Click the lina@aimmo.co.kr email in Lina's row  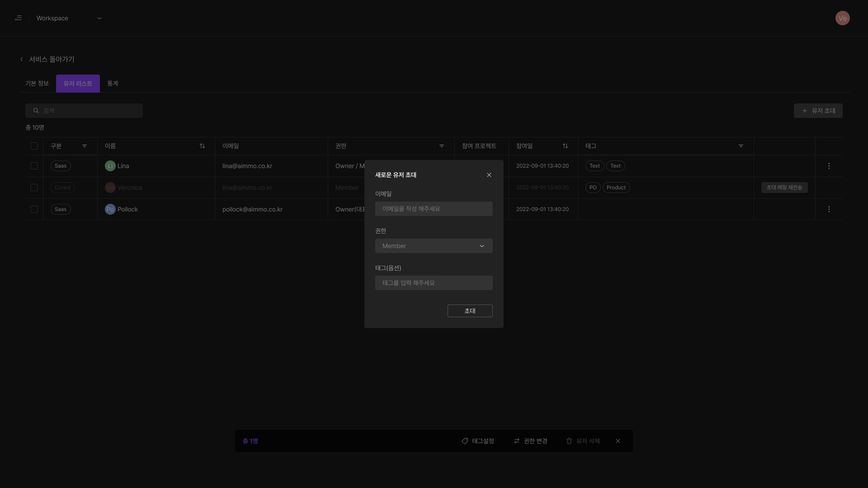pyautogui.click(x=247, y=166)
